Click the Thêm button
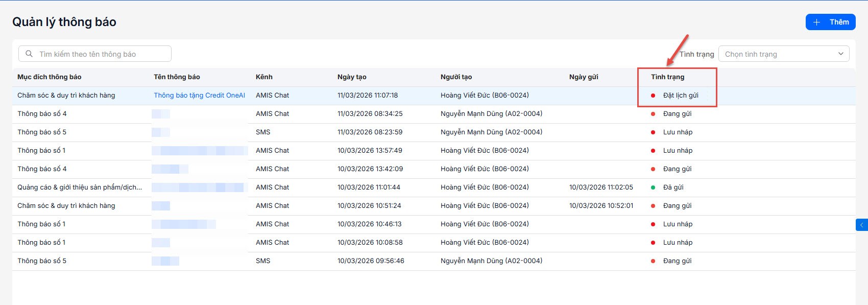This screenshot has width=868, height=305. [x=830, y=22]
